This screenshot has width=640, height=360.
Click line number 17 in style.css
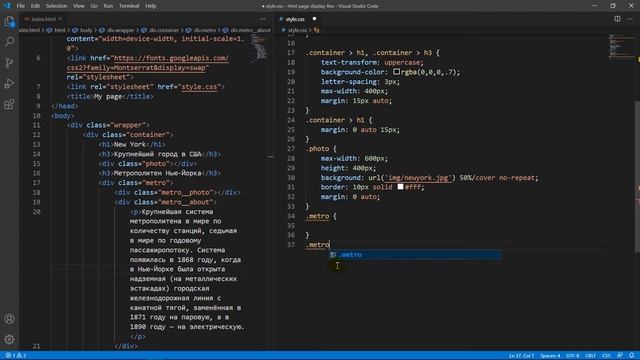pyautogui.click(x=291, y=53)
